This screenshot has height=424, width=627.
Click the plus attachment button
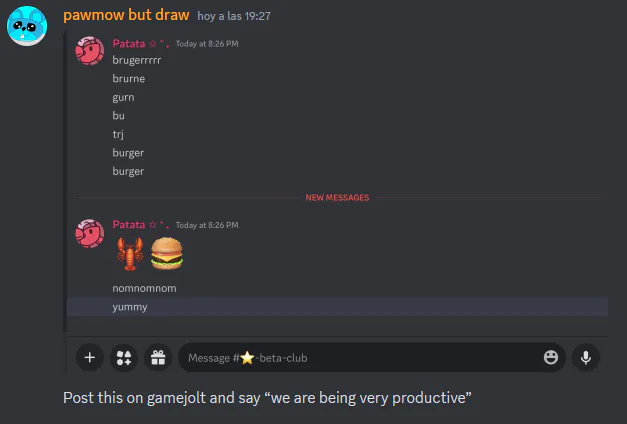tap(90, 357)
